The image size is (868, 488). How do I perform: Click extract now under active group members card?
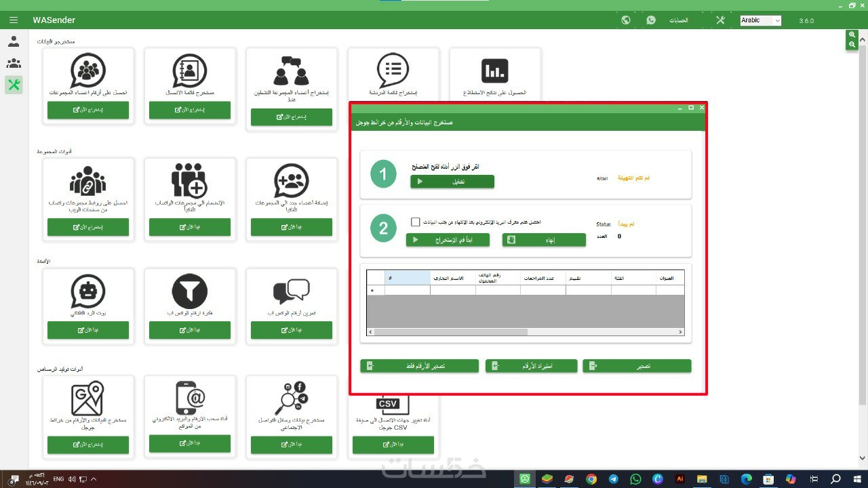292,117
